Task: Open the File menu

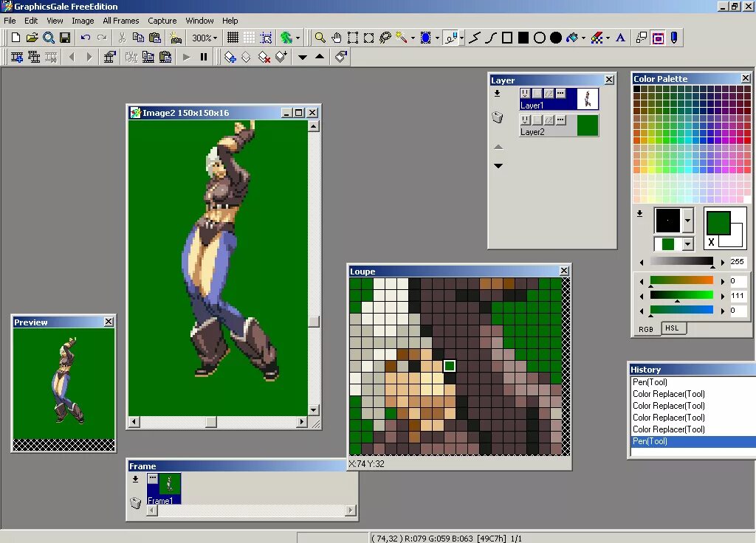Action: 10,21
